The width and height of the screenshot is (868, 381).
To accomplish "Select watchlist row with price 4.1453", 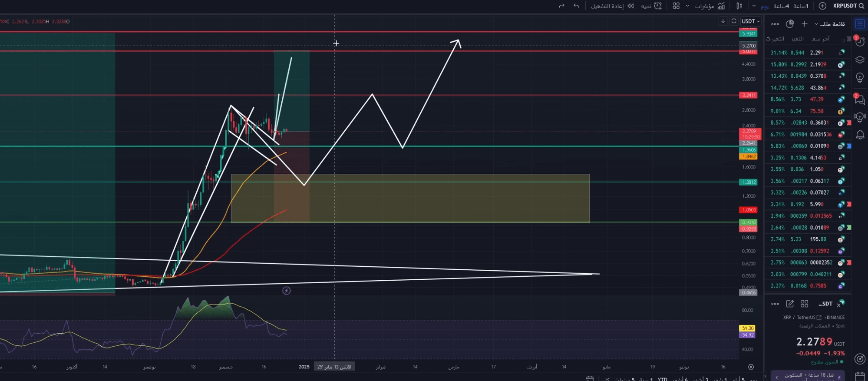I will coord(808,158).
